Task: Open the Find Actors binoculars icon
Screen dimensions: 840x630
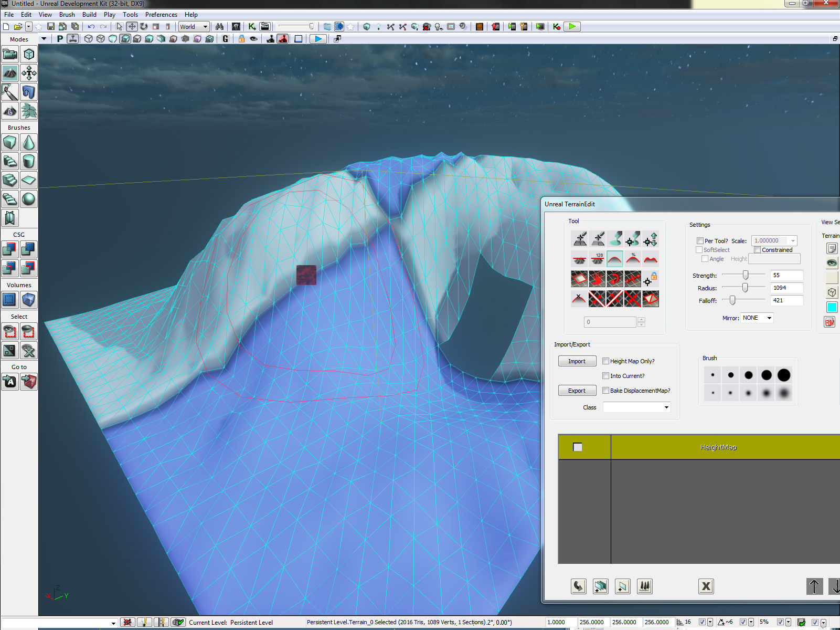Action: pyautogui.click(x=219, y=26)
